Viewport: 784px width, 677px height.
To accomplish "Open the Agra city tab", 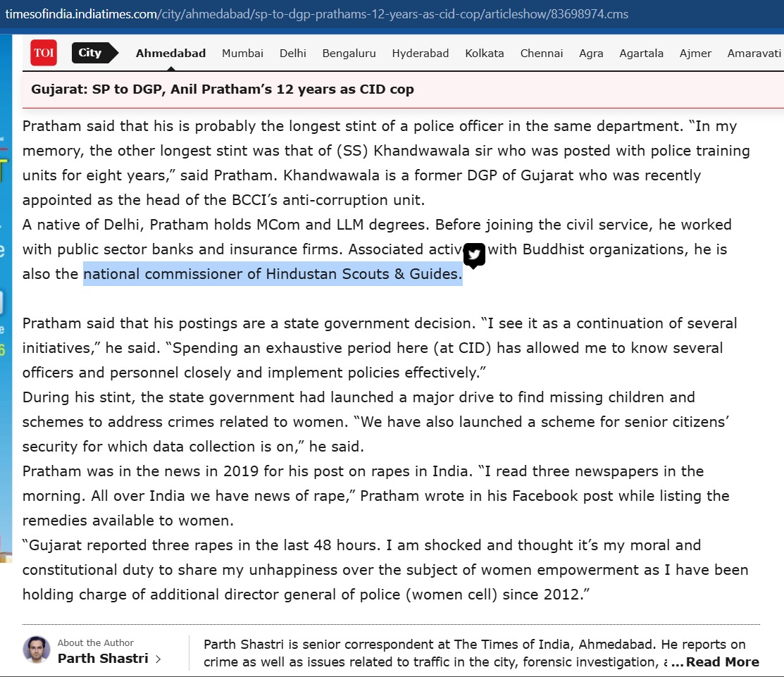I will (591, 53).
